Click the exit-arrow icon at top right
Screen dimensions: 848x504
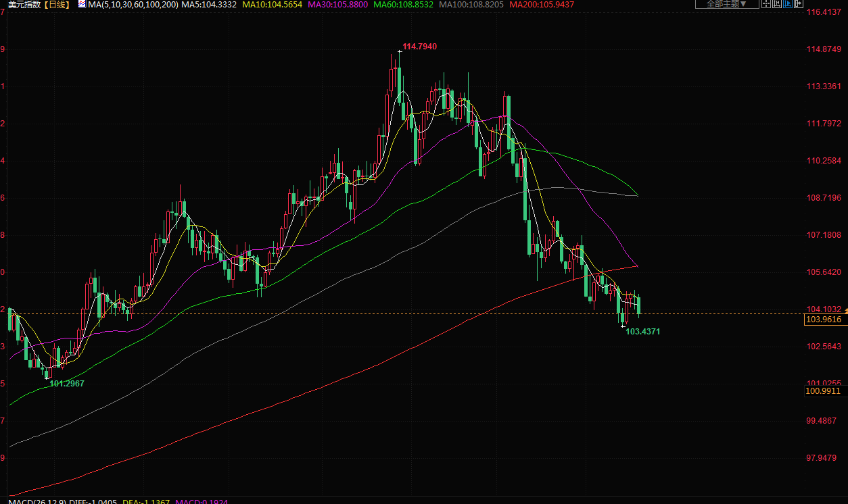pos(799,3)
